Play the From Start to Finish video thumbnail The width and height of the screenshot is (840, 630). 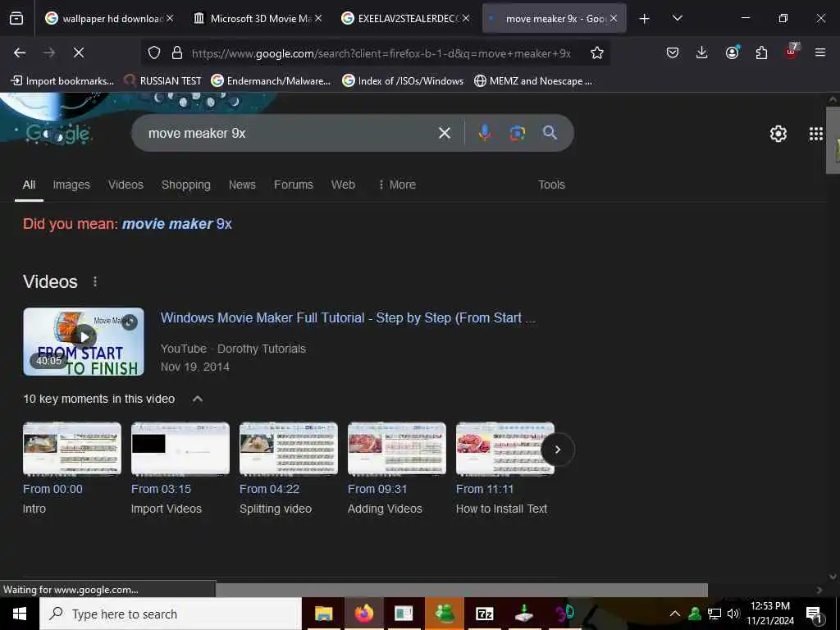point(84,341)
